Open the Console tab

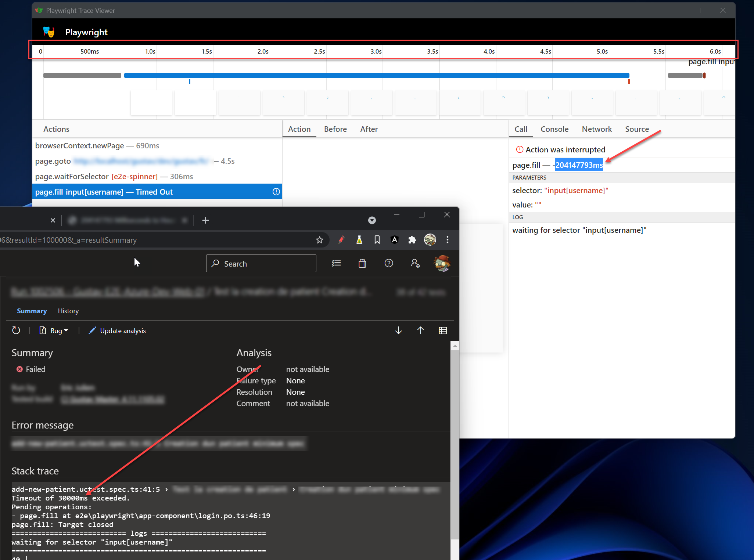(554, 129)
